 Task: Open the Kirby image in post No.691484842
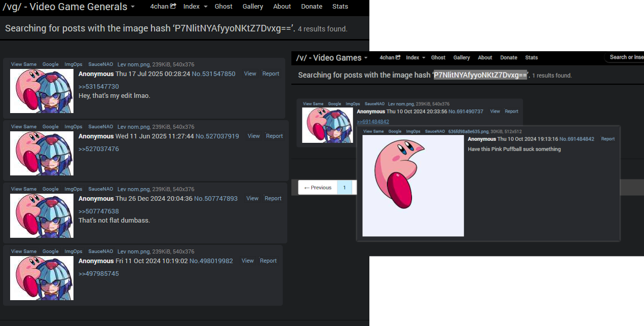pyautogui.click(x=413, y=186)
